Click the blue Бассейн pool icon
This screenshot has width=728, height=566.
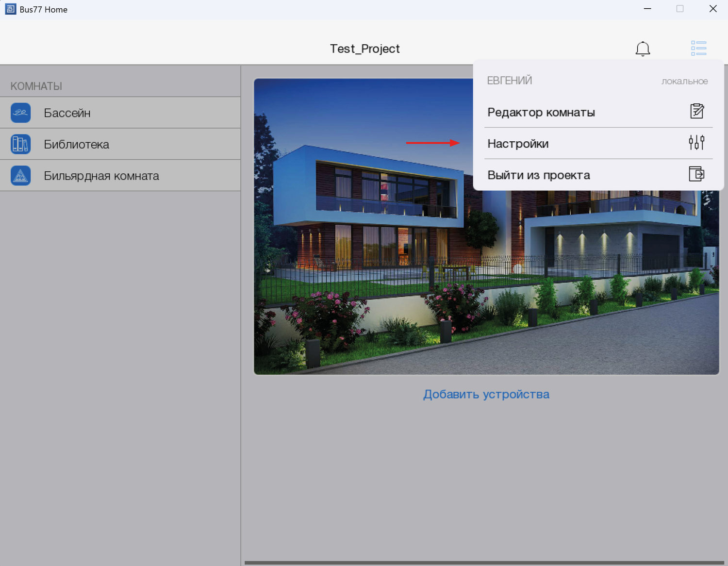tap(20, 113)
